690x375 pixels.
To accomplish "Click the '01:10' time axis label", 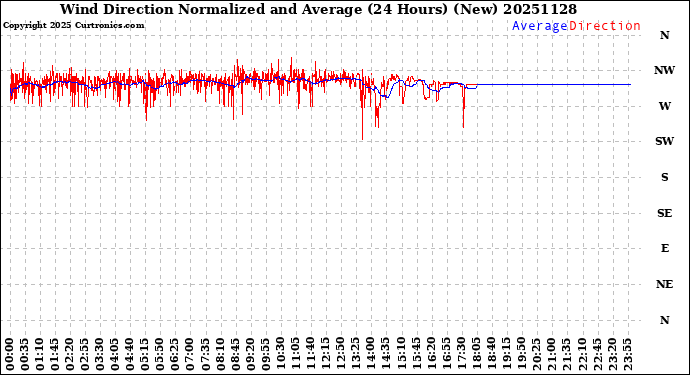I will [x=39, y=355].
